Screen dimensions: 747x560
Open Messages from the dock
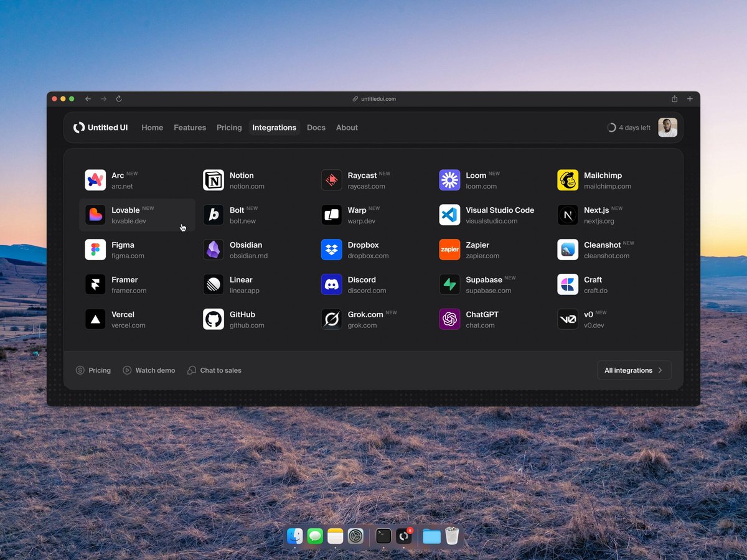(x=315, y=536)
